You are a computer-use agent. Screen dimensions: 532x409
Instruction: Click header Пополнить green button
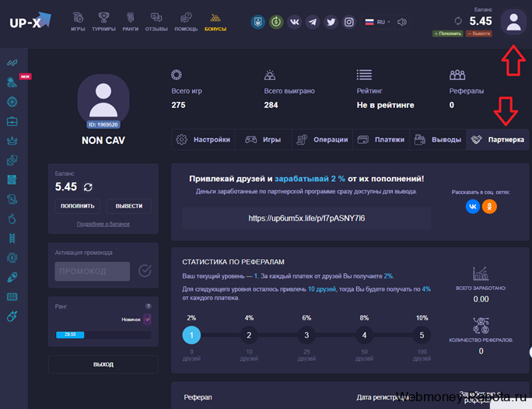448,33
